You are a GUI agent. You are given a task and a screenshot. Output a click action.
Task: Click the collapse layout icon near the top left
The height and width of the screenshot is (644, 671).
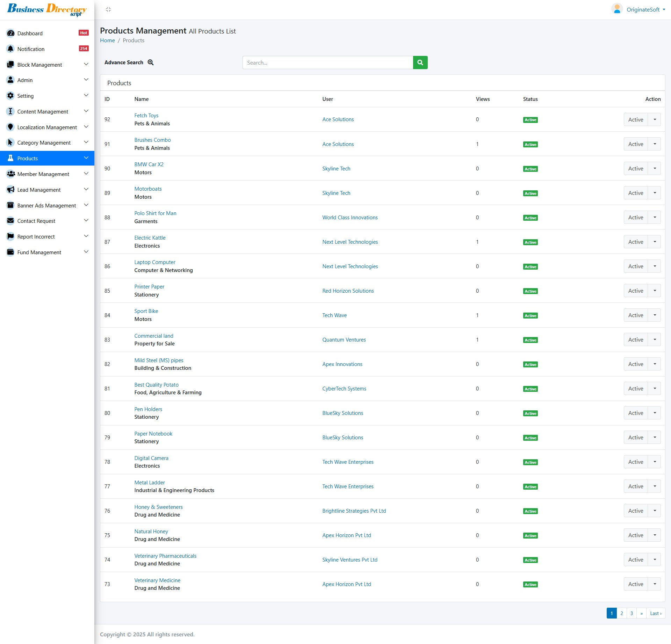point(108,9)
